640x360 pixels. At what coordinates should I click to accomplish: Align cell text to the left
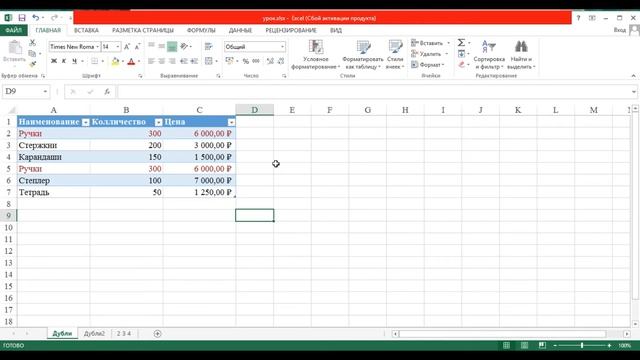151,61
